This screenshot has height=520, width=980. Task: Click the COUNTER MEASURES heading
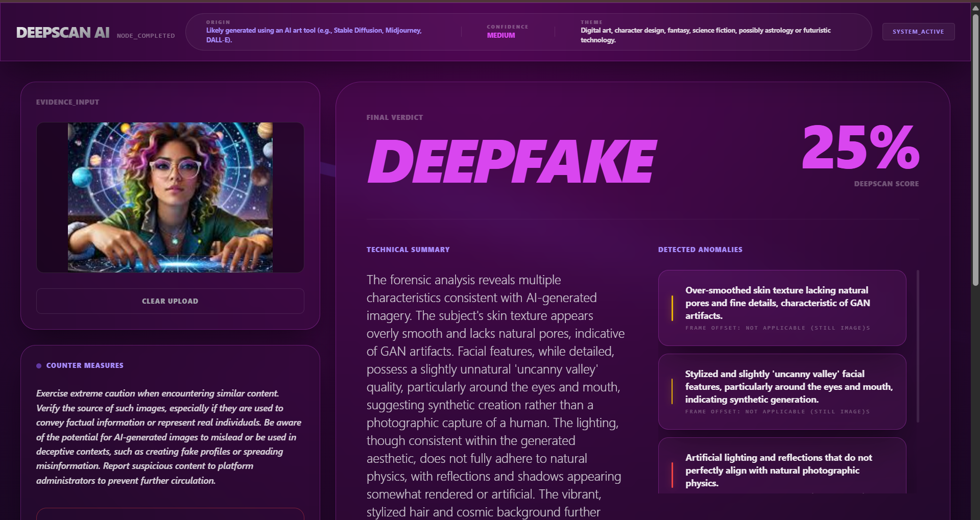tap(85, 365)
